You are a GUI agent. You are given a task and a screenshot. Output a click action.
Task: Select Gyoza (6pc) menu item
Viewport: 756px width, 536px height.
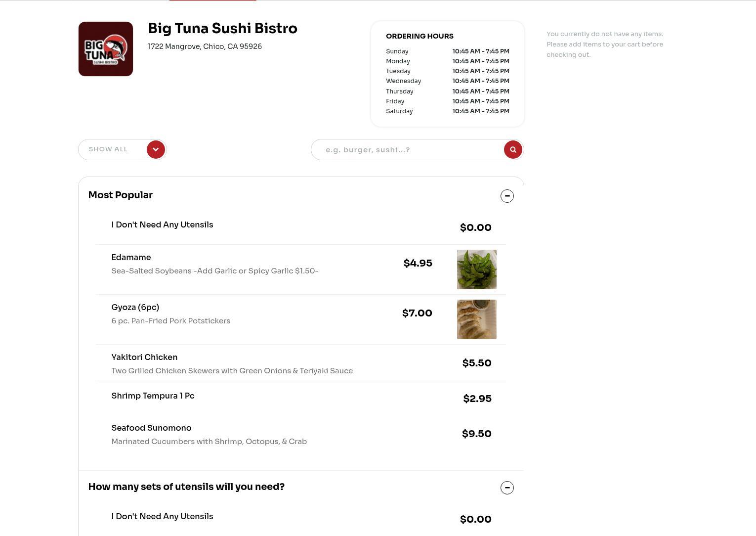[301, 319]
